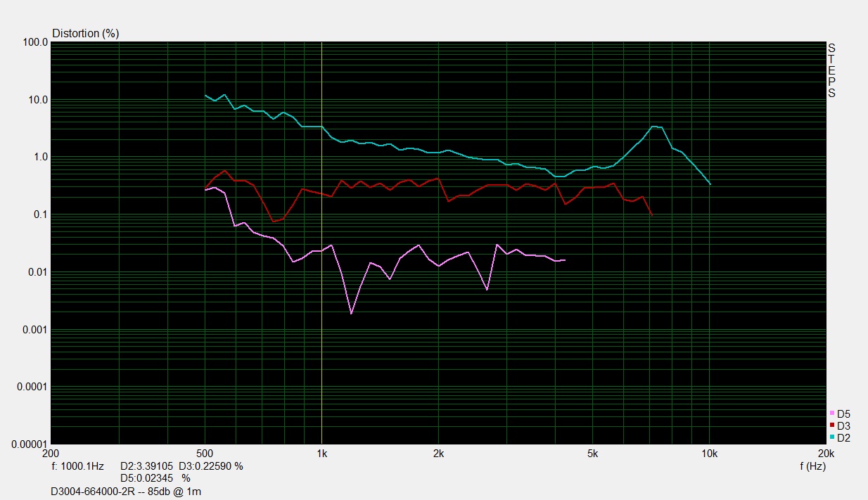The width and height of the screenshot is (868, 500).
Task: Click the 2k frequency tick label
Action: [x=438, y=454]
